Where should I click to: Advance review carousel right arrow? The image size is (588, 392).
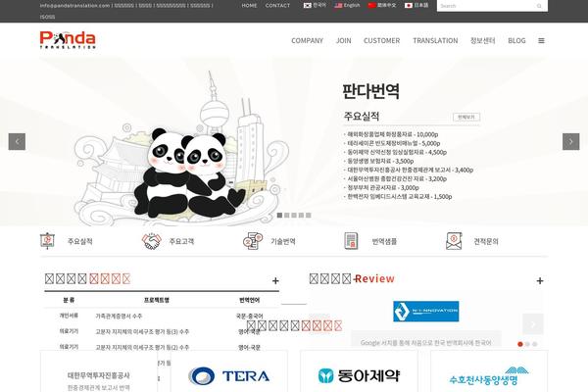pyautogui.click(x=533, y=324)
